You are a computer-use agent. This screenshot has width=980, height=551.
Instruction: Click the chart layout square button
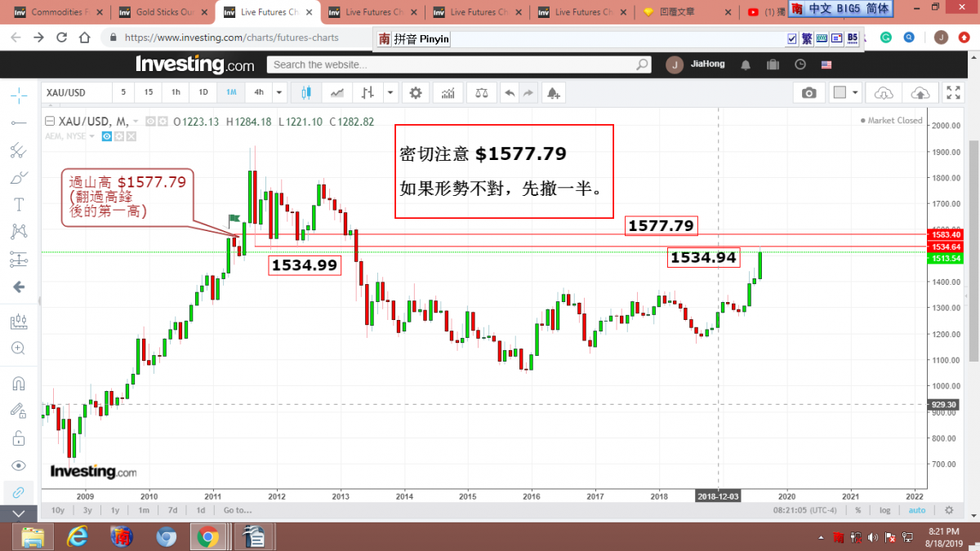pyautogui.click(x=839, y=93)
